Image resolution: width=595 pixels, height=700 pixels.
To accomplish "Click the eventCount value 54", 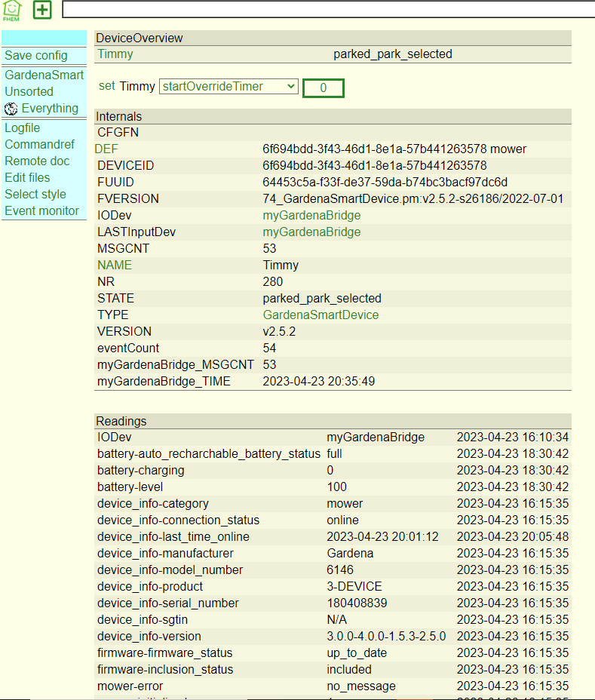I will (269, 348).
